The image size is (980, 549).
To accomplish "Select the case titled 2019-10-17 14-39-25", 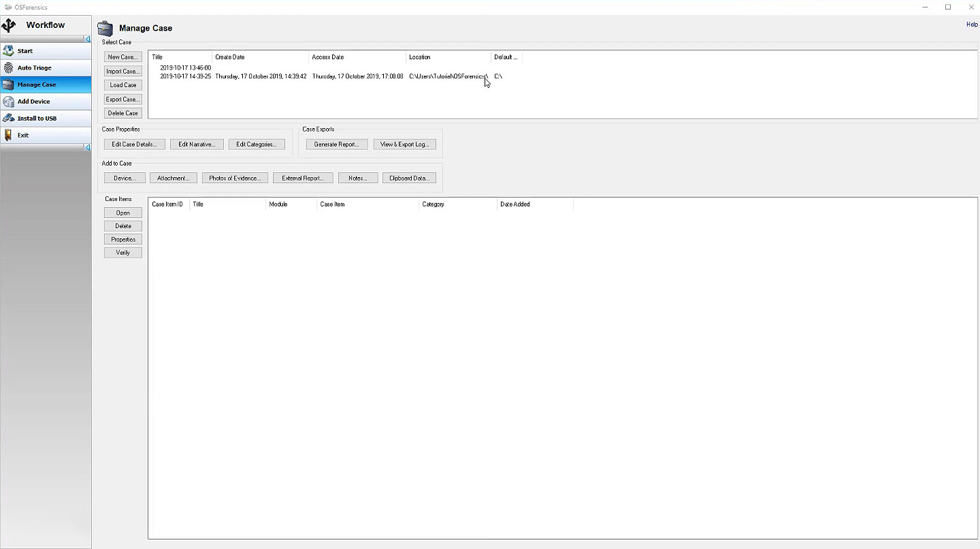I will (x=186, y=76).
